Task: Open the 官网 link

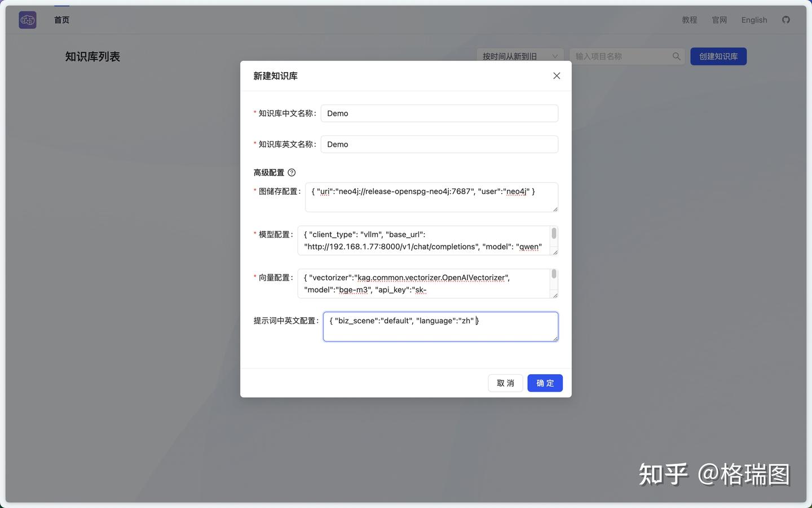Action: click(720, 20)
